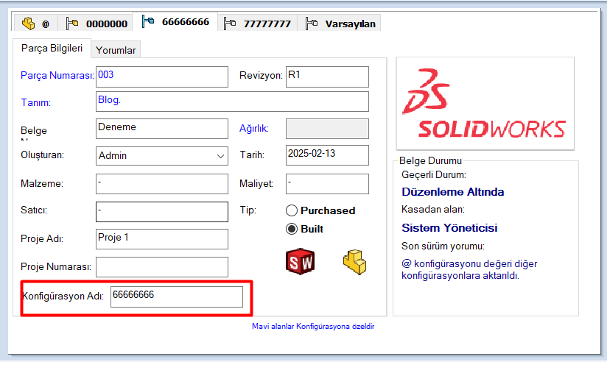Viewport: 610px width, 365px height.
Task: Click the Maliyet input field
Action: (327, 183)
